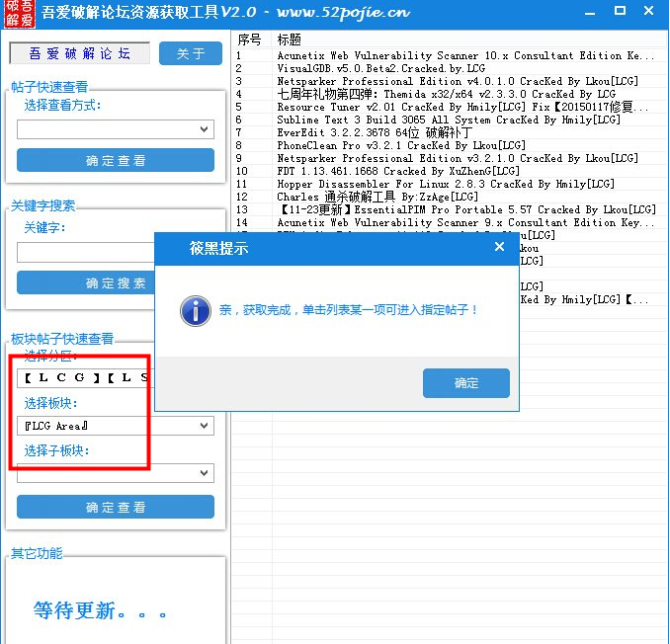Select row PhoneClean Pro v3.2.1

pyautogui.click(x=450, y=145)
